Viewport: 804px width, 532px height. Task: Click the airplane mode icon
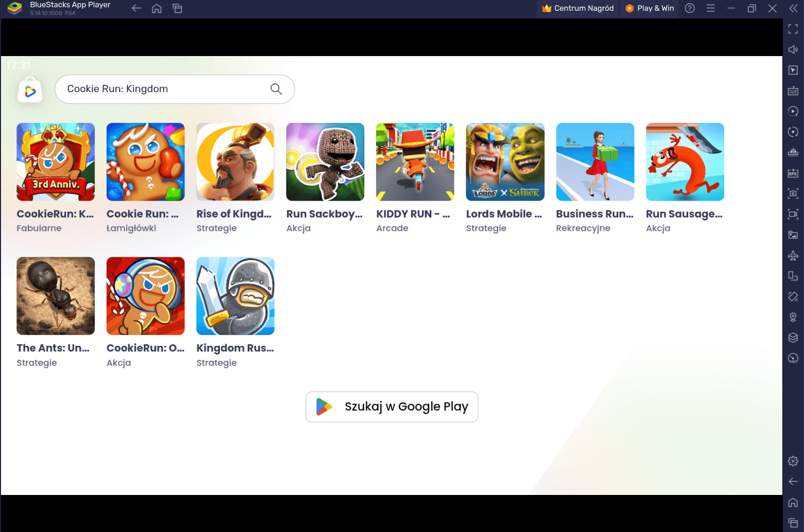click(793, 255)
